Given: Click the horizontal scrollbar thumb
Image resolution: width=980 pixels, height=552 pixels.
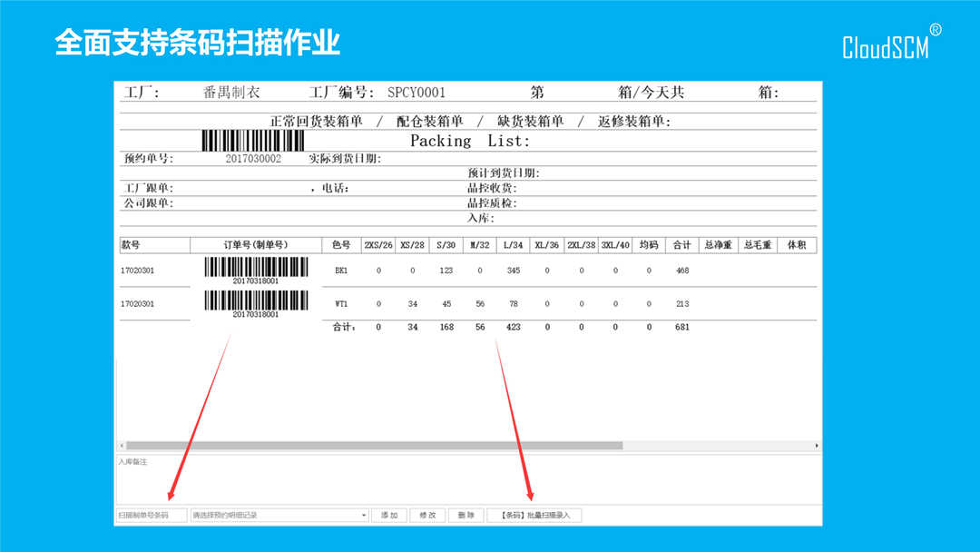Looking at the screenshot, I should click(x=374, y=446).
